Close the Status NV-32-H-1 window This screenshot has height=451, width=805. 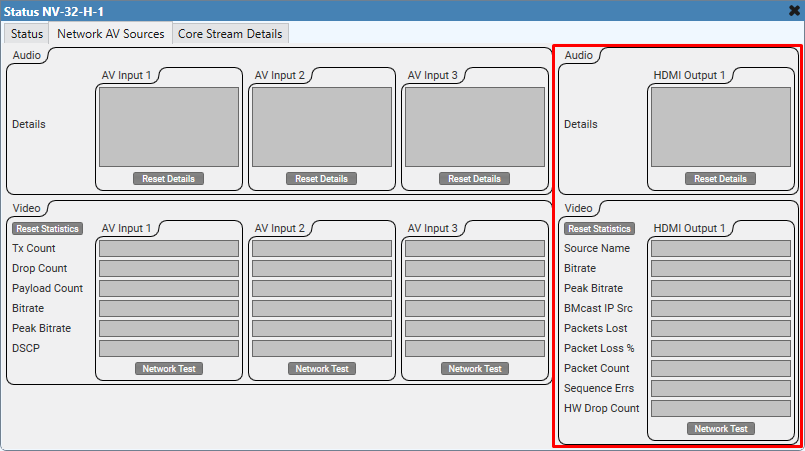click(x=793, y=10)
